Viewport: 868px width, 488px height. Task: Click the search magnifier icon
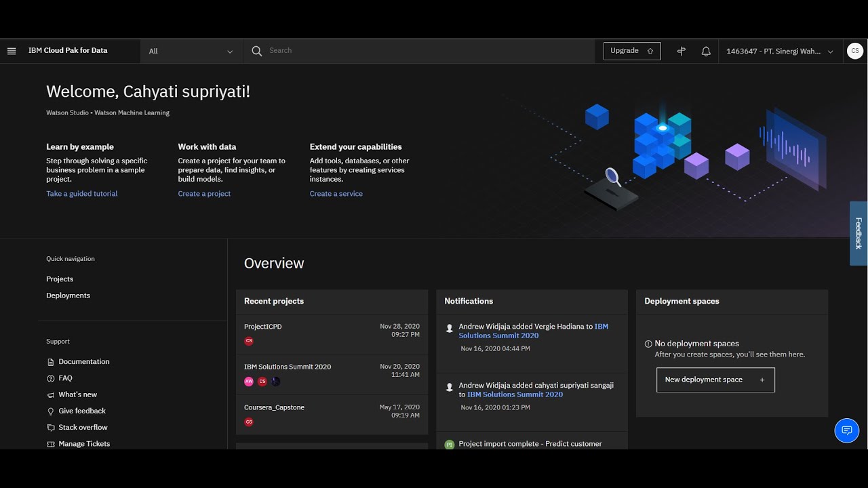256,51
